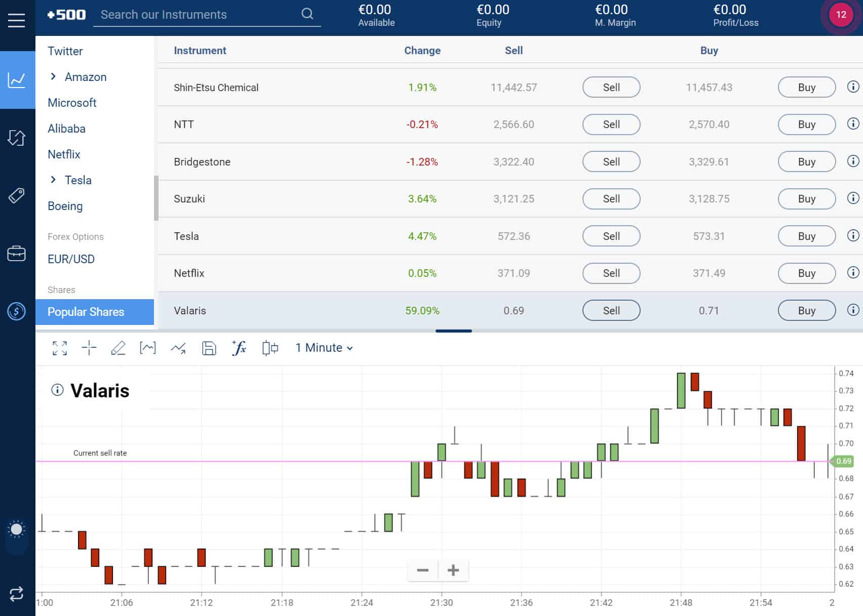Expand the Tesla instrument entry
The width and height of the screenshot is (863, 616).
(x=53, y=180)
